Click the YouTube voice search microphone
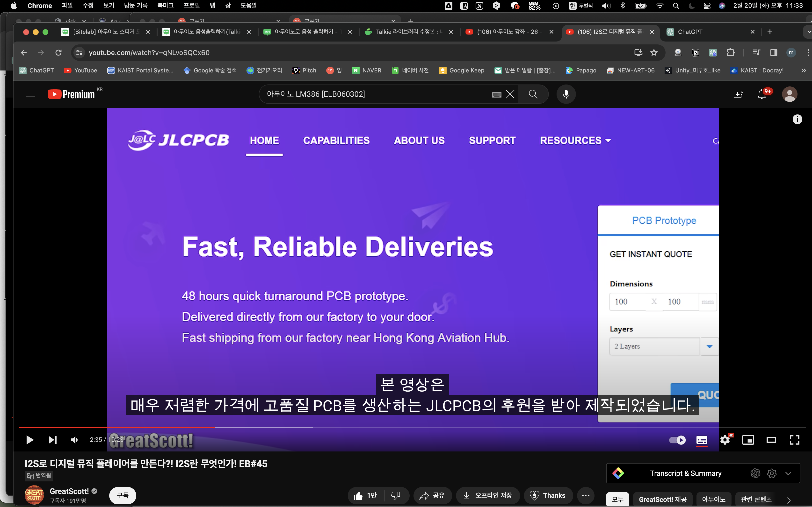Viewport: 812px width, 507px height. 566,94
